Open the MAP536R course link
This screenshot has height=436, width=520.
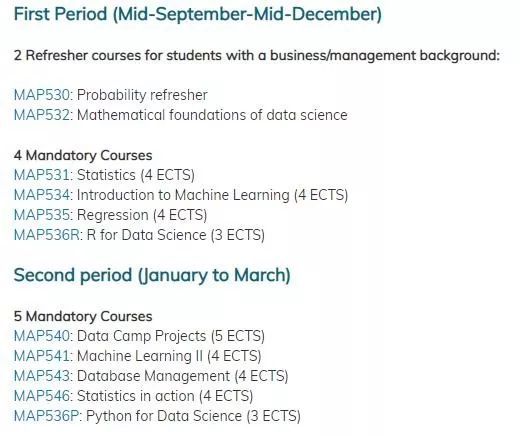(47, 235)
